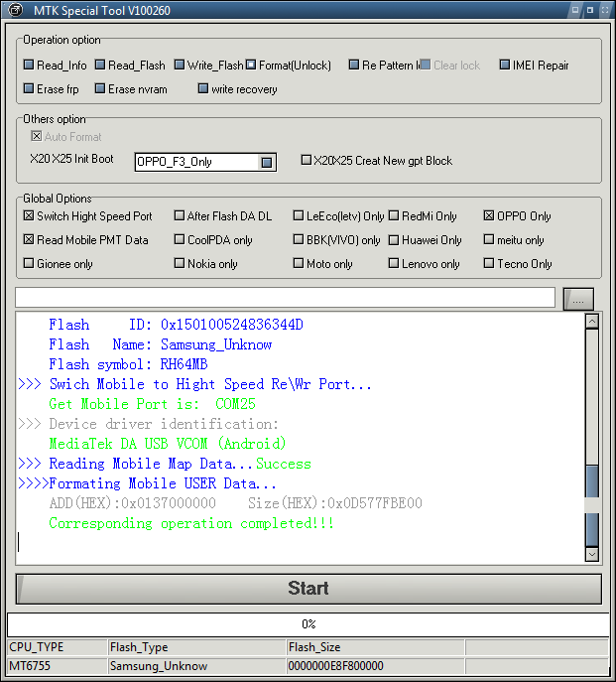Maximize the MTK Special Tool window
Screen dimensions: 616x682
(590, 10)
